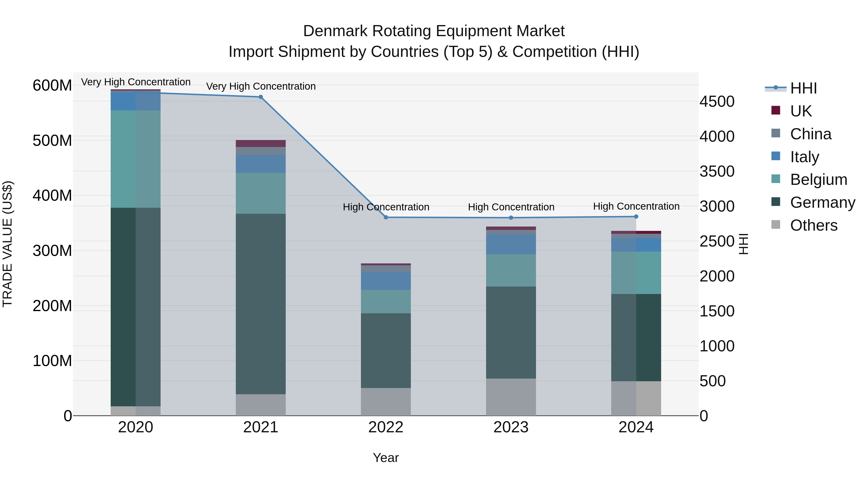Click the High Concentration label above 2023

click(x=511, y=207)
